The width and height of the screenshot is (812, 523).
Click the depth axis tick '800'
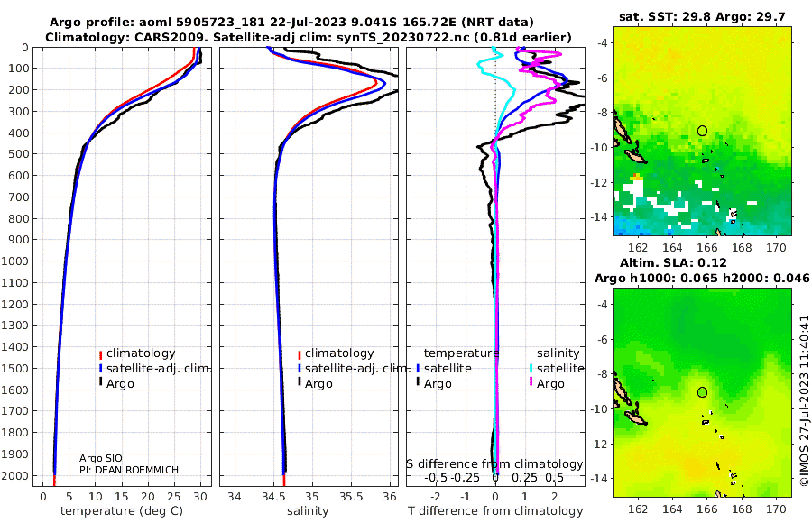point(20,218)
